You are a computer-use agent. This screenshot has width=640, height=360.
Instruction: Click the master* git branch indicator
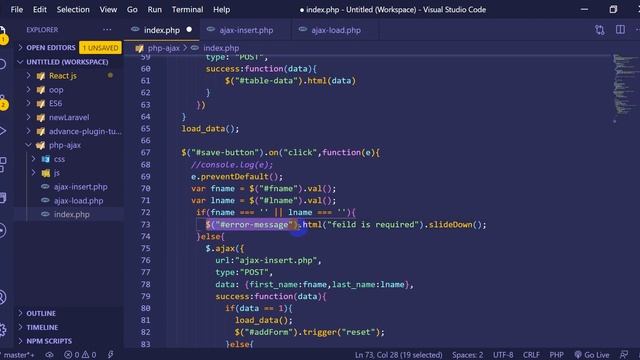[19, 355]
